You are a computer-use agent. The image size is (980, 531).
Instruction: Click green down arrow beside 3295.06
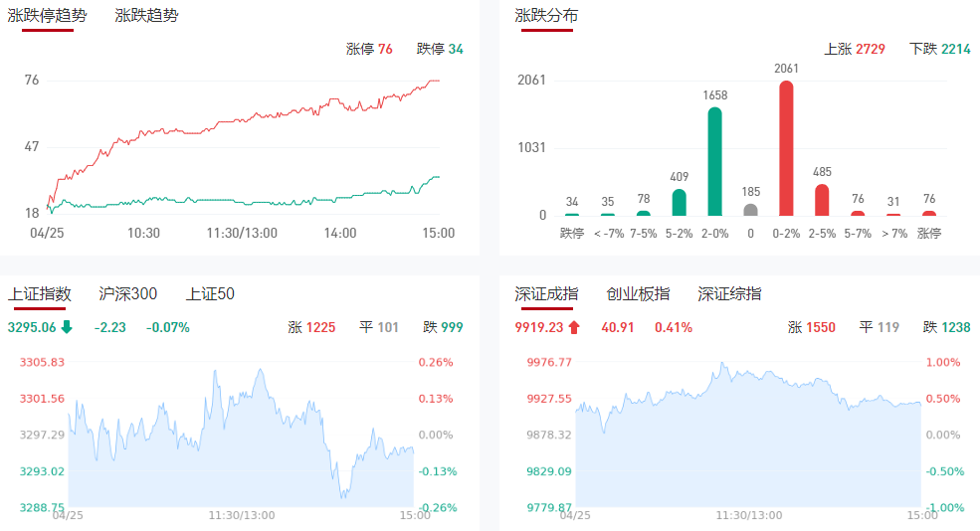point(67,327)
